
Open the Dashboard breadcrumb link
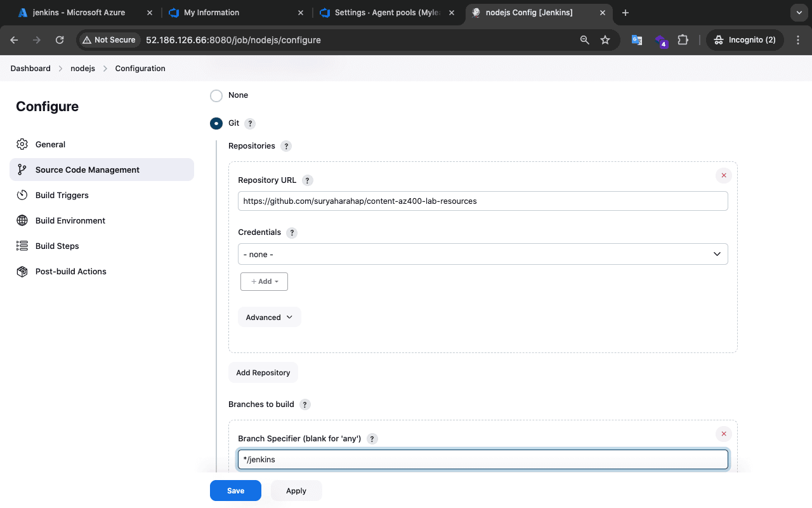[30, 69]
